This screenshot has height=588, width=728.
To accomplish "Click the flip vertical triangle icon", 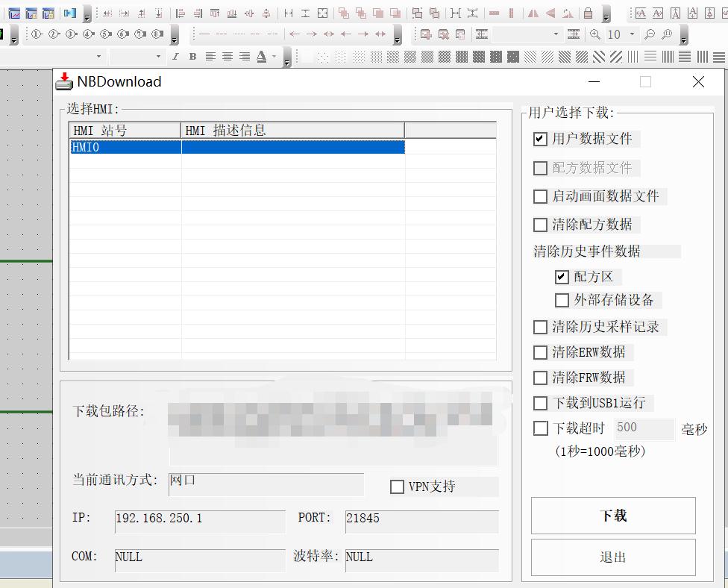I will [x=550, y=13].
